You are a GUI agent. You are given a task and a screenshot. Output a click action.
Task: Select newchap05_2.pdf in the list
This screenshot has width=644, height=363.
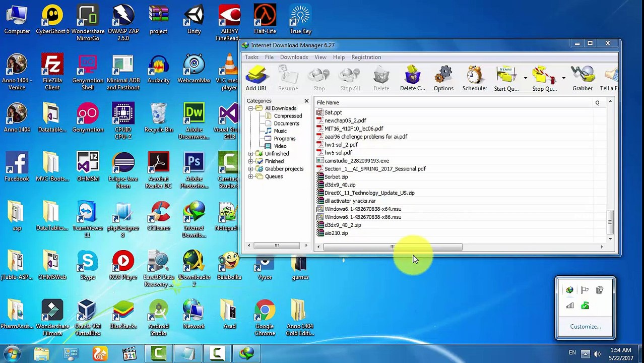[345, 120]
